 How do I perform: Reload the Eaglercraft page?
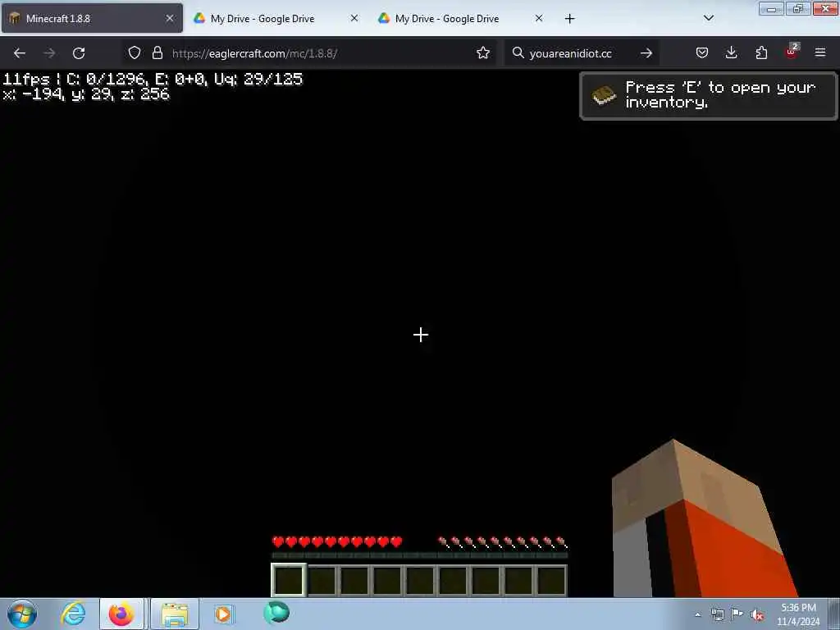click(79, 53)
